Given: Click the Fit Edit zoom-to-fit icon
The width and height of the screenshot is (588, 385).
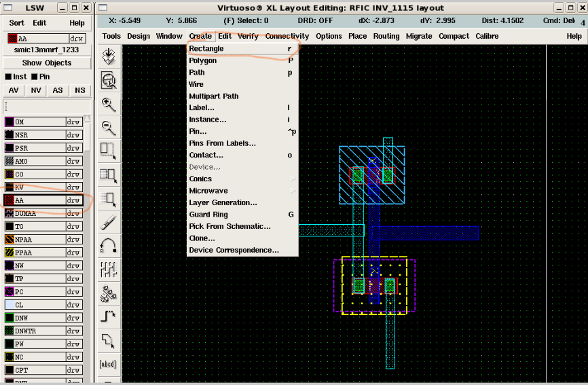Looking at the screenshot, I should [x=109, y=80].
